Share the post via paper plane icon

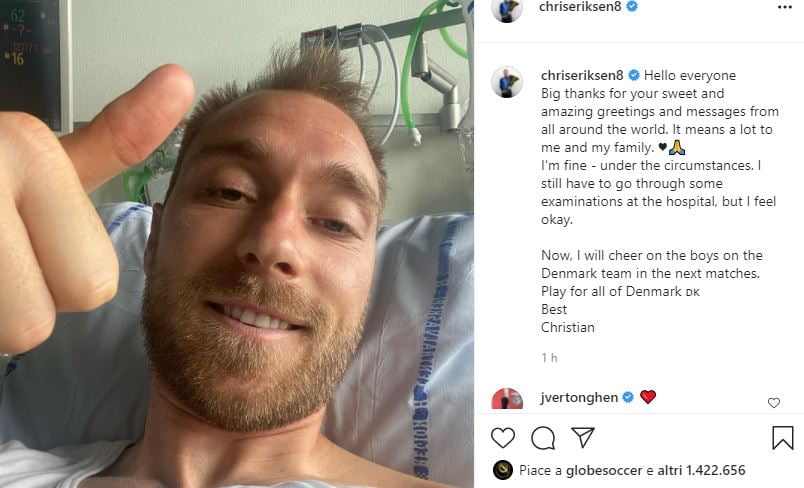point(582,437)
